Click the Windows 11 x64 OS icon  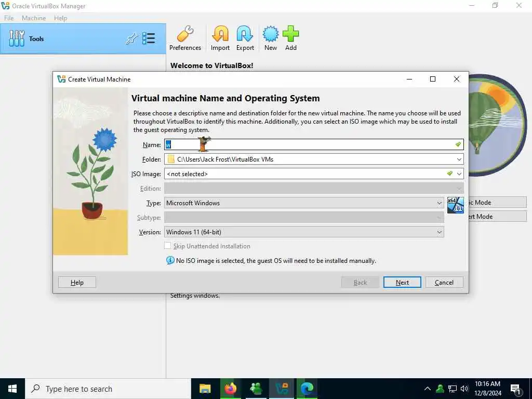click(x=455, y=205)
